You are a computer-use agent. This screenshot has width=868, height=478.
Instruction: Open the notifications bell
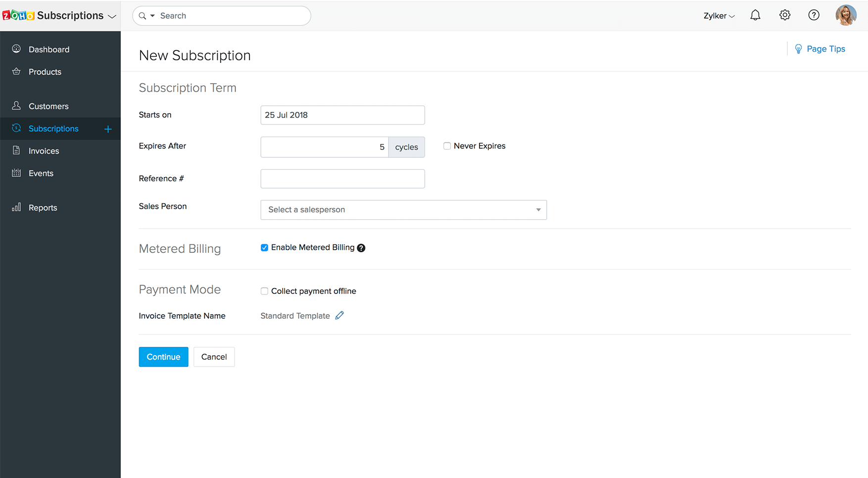[755, 15]
